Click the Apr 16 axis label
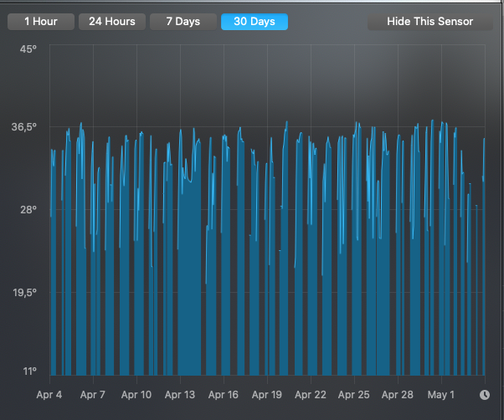 click(224, 395)
